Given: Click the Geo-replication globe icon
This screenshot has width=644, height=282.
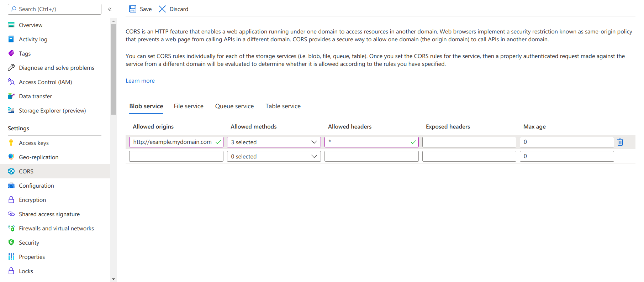Looking at the screenshot, I should click(11, 157).
